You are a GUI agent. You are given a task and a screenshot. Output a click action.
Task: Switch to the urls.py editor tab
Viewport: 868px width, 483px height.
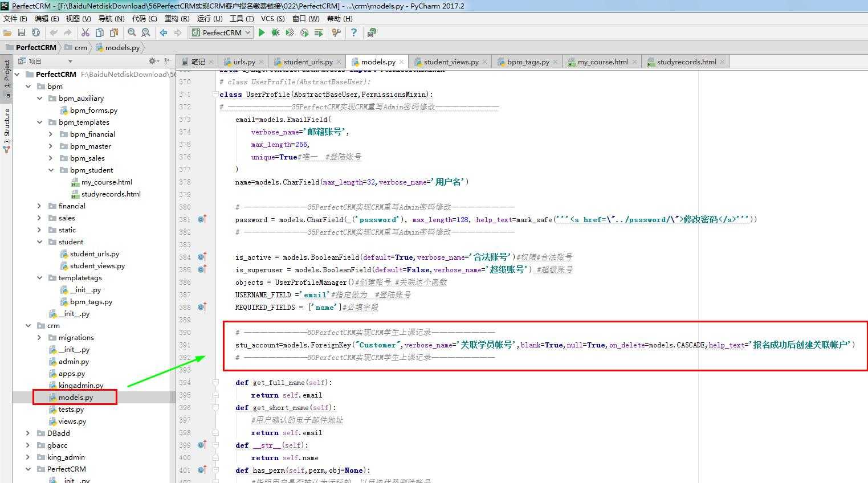244,62
